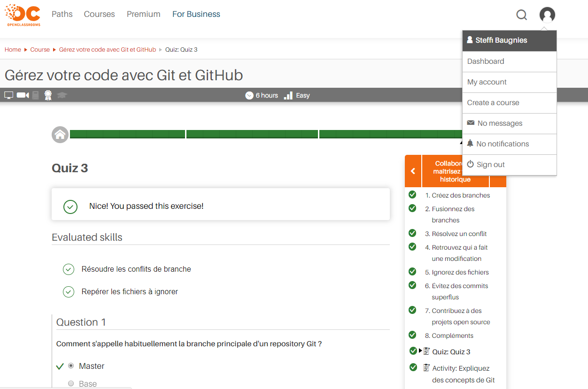The width and height of the screenshot is (588, 389).
Task: Click Gérez votre code breadcrumb link
Action: 108,49
